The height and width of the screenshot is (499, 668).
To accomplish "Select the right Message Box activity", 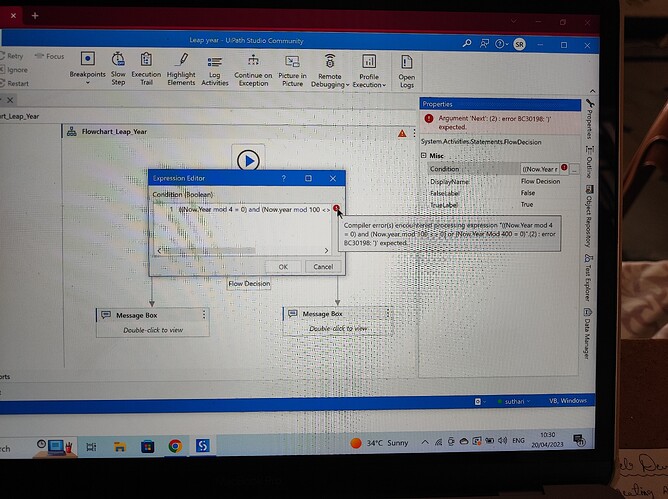I will (337, 320).
